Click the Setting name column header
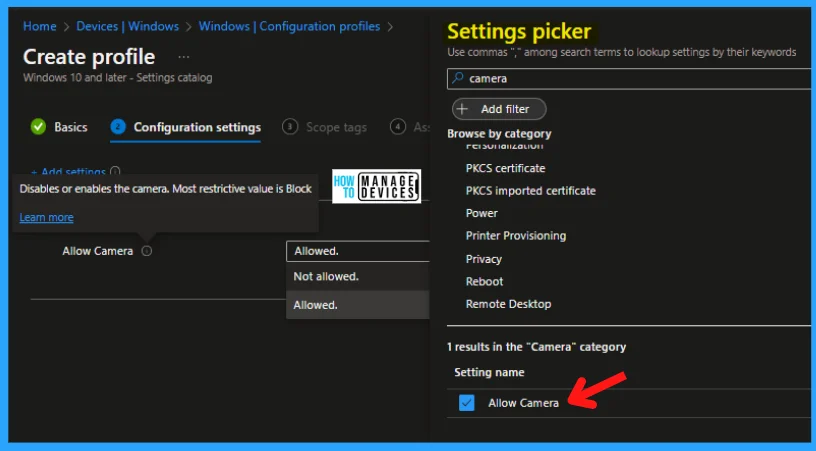The image size is (816, 451). 489,372
